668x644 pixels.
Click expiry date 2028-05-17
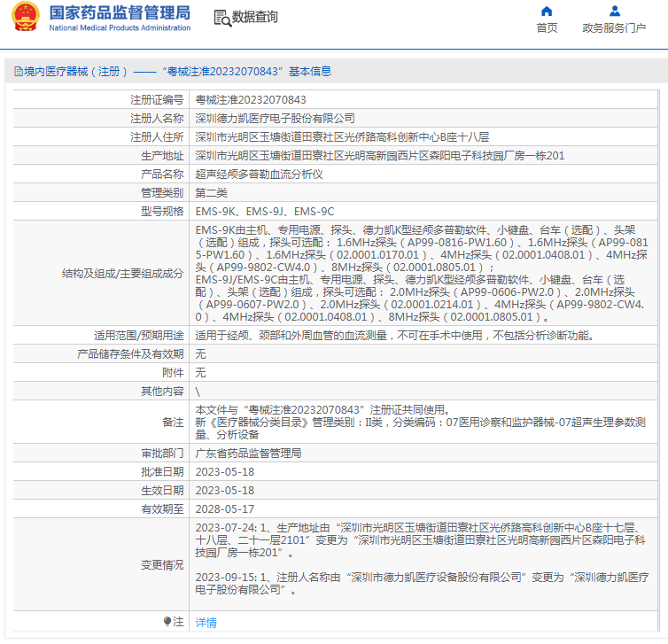click(224, 509)
